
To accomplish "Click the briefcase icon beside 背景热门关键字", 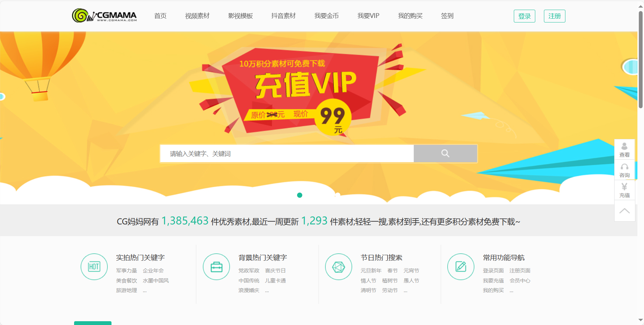I will (x=216, y=267).
